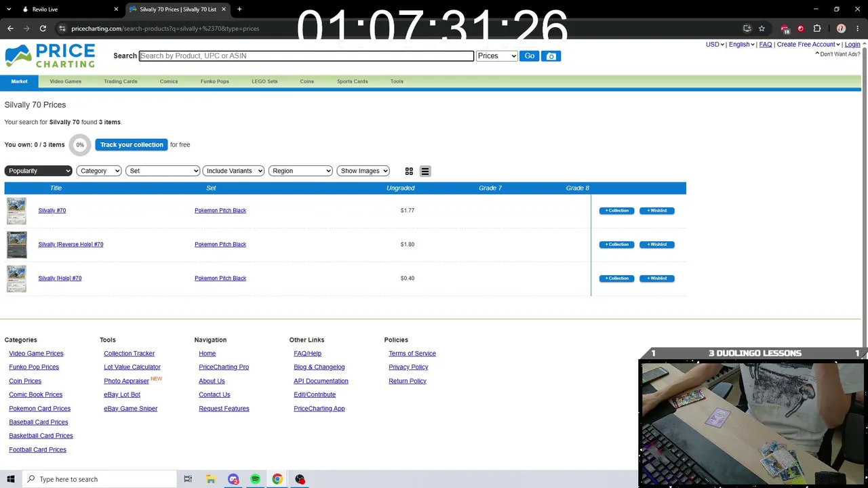Viewport: 868px width, 488px height.
Task: Open the ad blocker extension showing 18
Action: coord(785,28)
